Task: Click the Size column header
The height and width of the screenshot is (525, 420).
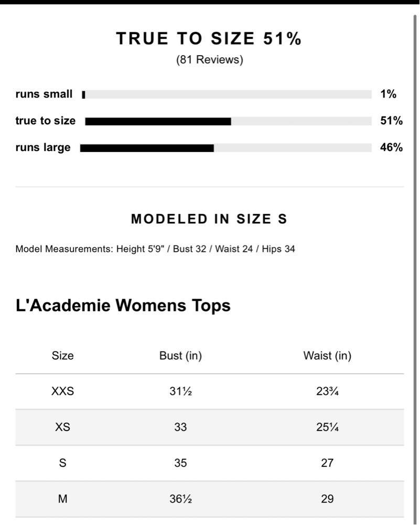Action: [62, 356]
